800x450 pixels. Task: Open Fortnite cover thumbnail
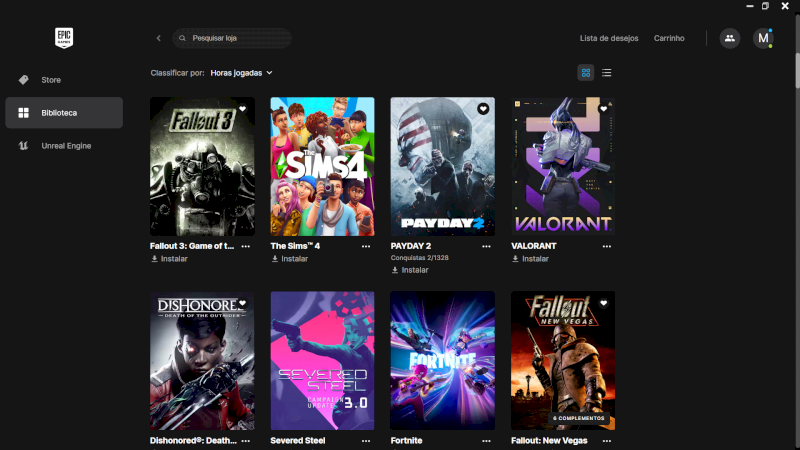tap(443, 361)
